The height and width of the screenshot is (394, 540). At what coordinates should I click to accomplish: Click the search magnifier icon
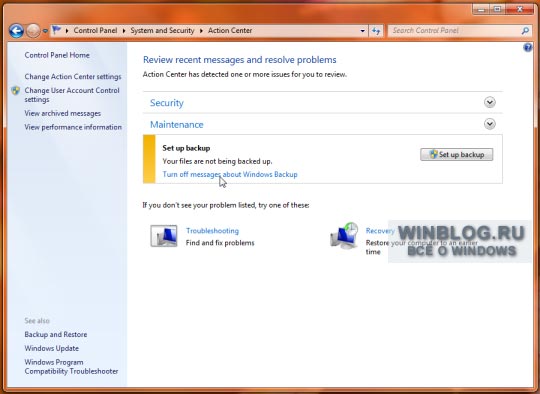[x=525, y=31]
